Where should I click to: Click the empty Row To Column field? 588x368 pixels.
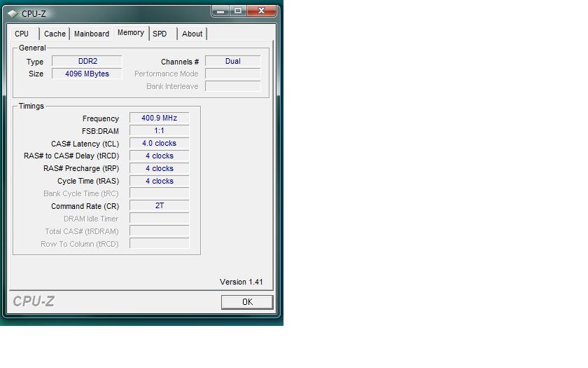(160, 244)
